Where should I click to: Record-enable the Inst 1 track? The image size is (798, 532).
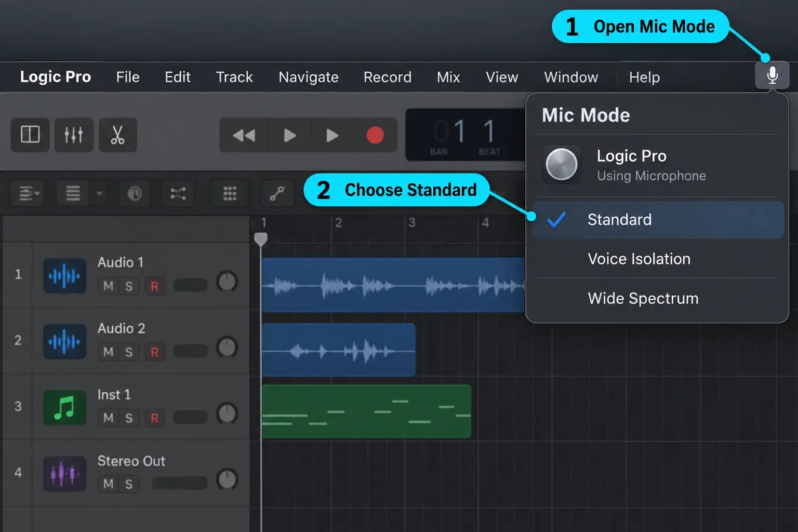[154, 418]
